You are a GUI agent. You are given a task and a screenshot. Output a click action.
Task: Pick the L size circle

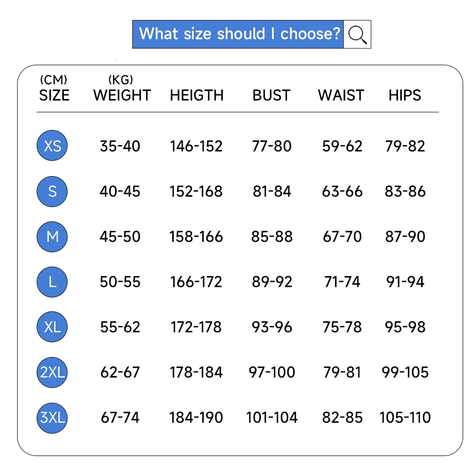52,282
